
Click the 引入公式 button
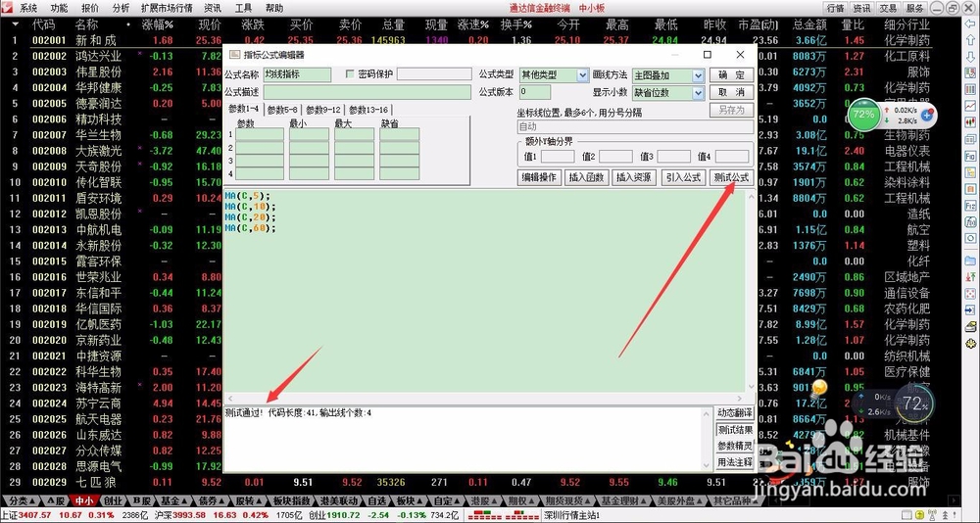(x=683, y=177)
